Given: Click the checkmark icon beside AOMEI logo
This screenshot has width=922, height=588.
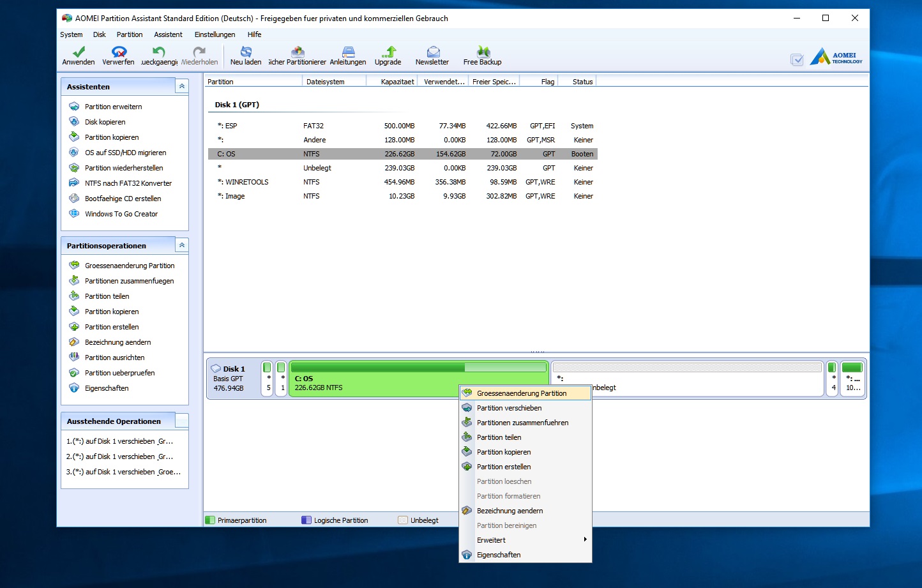Looking at the screenshot, I should [x=797, y=59].
